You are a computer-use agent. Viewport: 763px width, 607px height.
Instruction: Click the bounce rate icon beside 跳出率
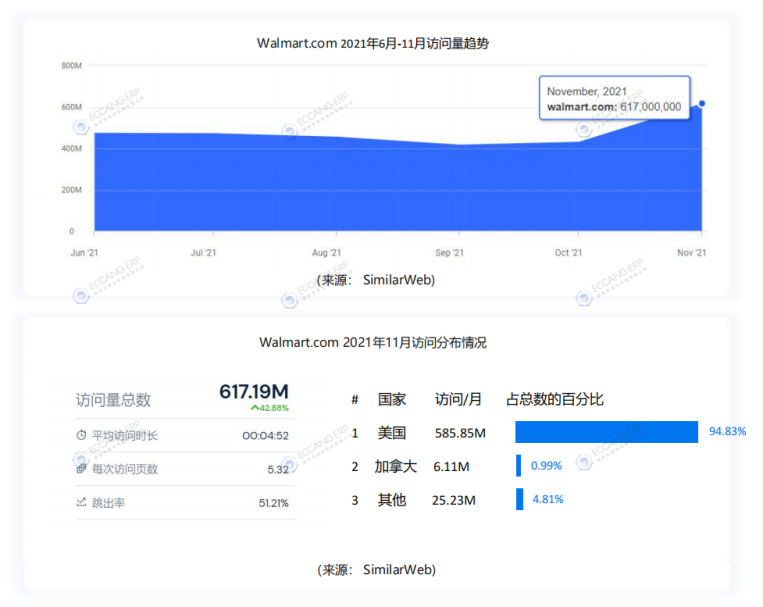(x=81, y=502)
